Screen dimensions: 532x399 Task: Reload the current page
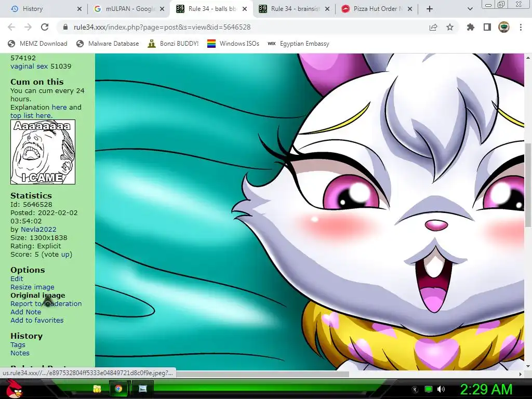(45, 27)
